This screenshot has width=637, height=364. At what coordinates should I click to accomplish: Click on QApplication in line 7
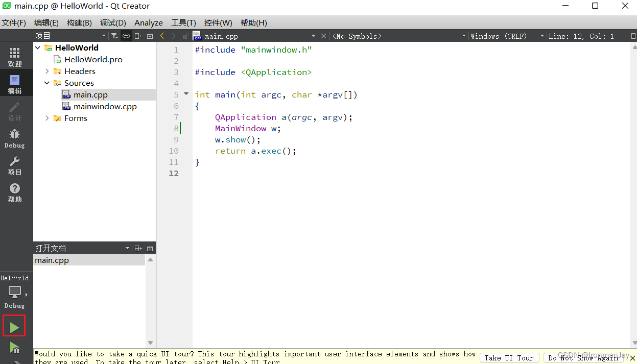246,117
